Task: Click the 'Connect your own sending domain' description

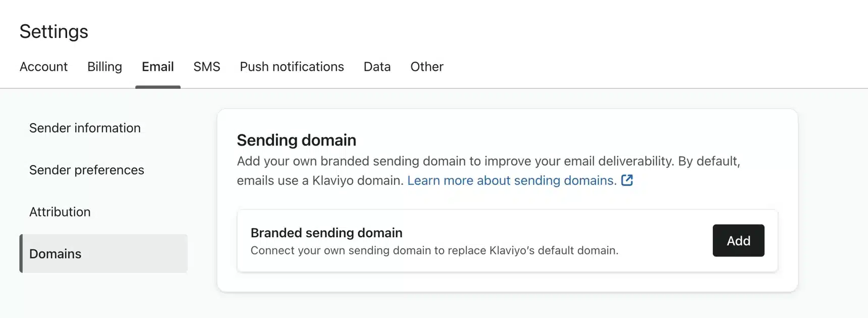Action: [x=434, y=250]
